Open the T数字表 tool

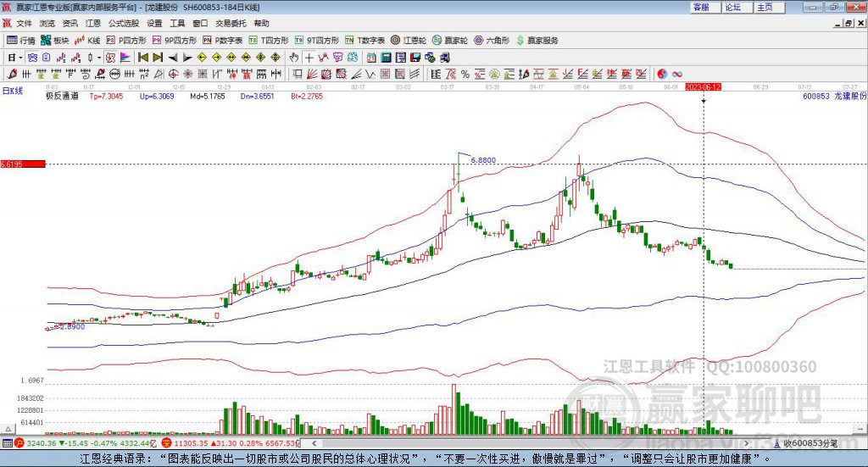pos(364,41)
